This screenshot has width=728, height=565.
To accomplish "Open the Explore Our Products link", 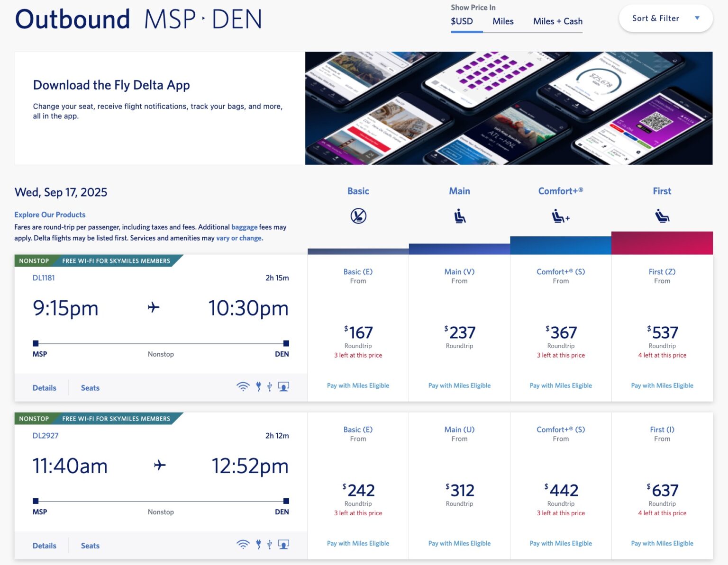I will (49, 215).
